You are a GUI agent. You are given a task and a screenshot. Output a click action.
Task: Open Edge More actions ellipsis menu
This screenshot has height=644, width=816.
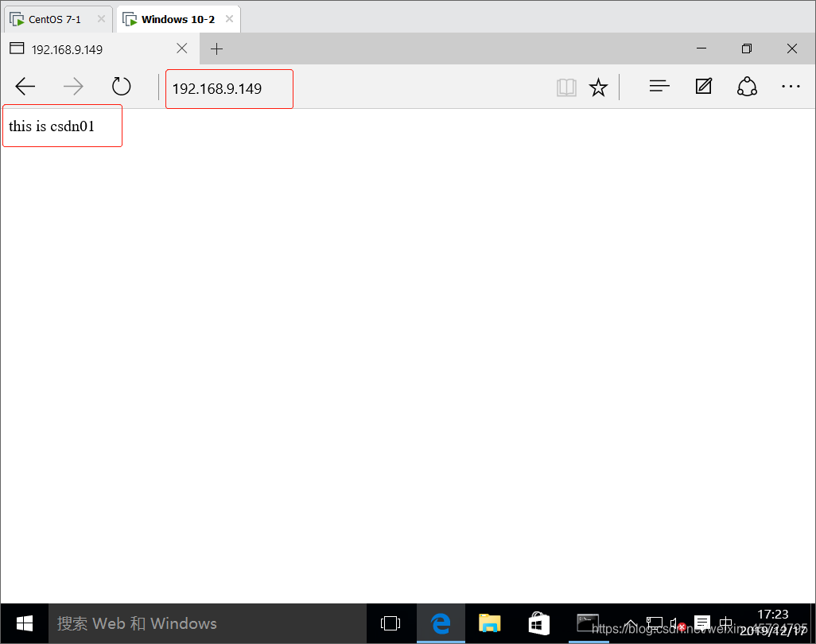[x=791, y=87]
